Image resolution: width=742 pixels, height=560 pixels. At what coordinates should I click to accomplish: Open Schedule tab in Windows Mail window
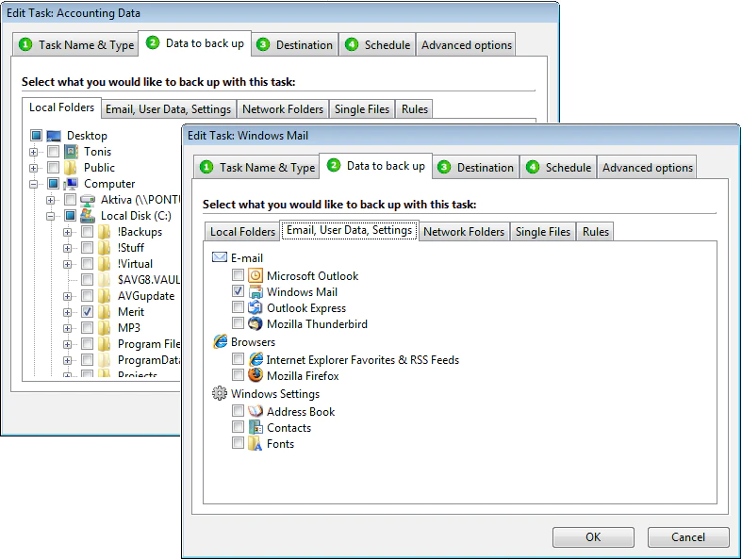pos(559,167)
